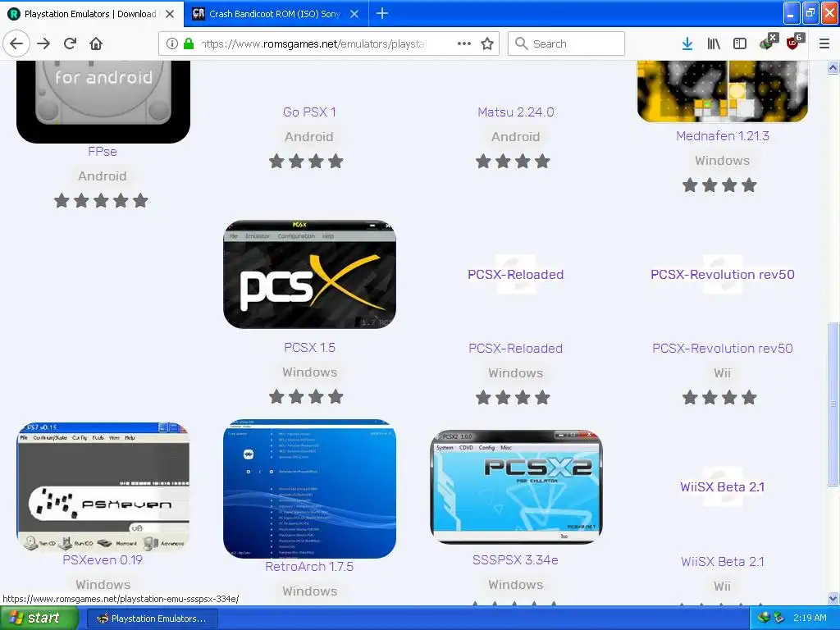
Task: Click the PCSX logo thumbnail
Action: coord(309,274)
